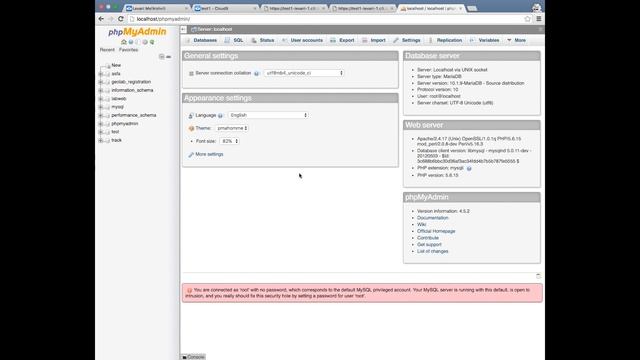This screenshot has height=360, width=640.
Task: Go to the phpMyAdmin home icon
Action: [x=124, y=42]
